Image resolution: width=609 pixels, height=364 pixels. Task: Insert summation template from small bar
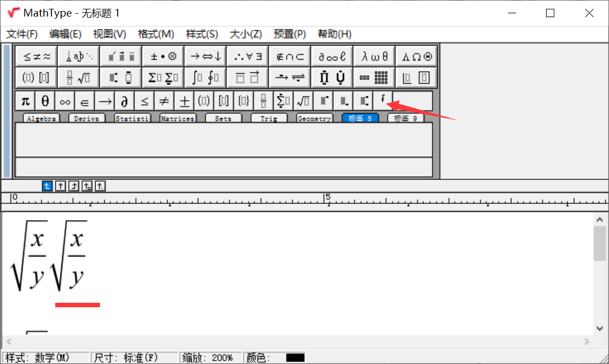pos(283,101)
